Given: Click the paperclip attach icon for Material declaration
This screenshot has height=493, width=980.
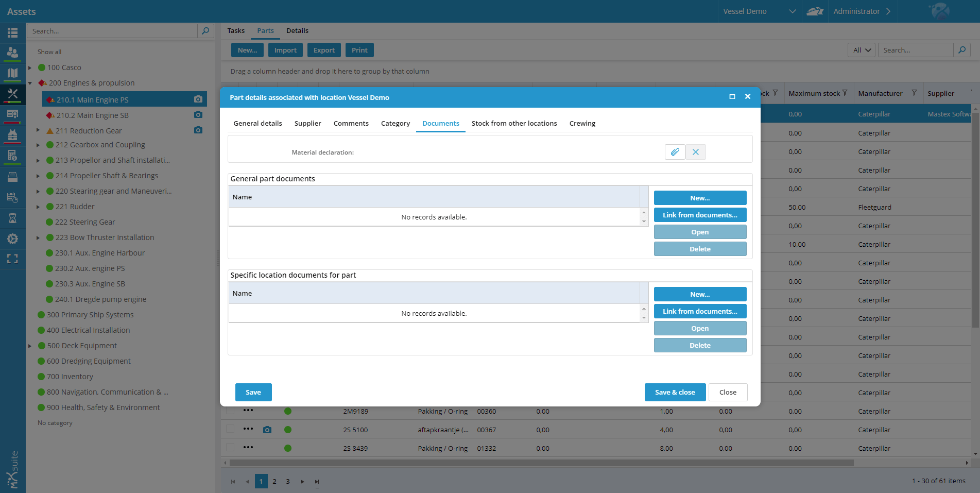Looking at the screenshot, I should 675,152.
